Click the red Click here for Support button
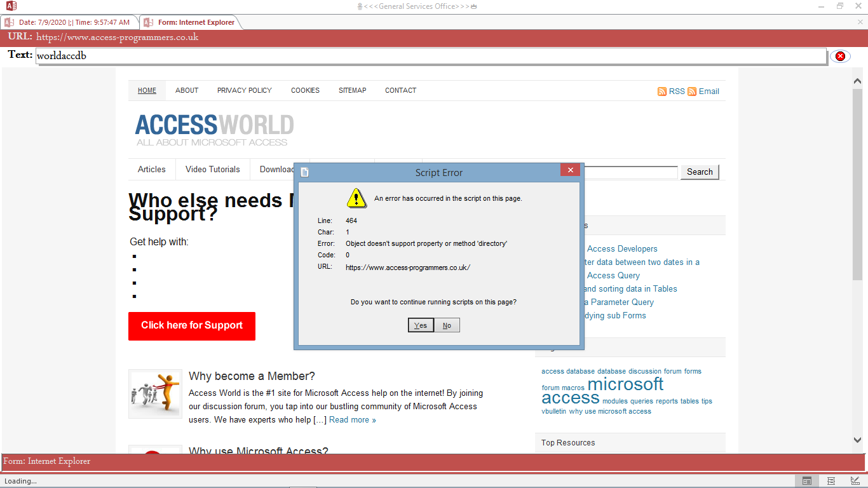The image size is (868, 488). coord(192,326)
